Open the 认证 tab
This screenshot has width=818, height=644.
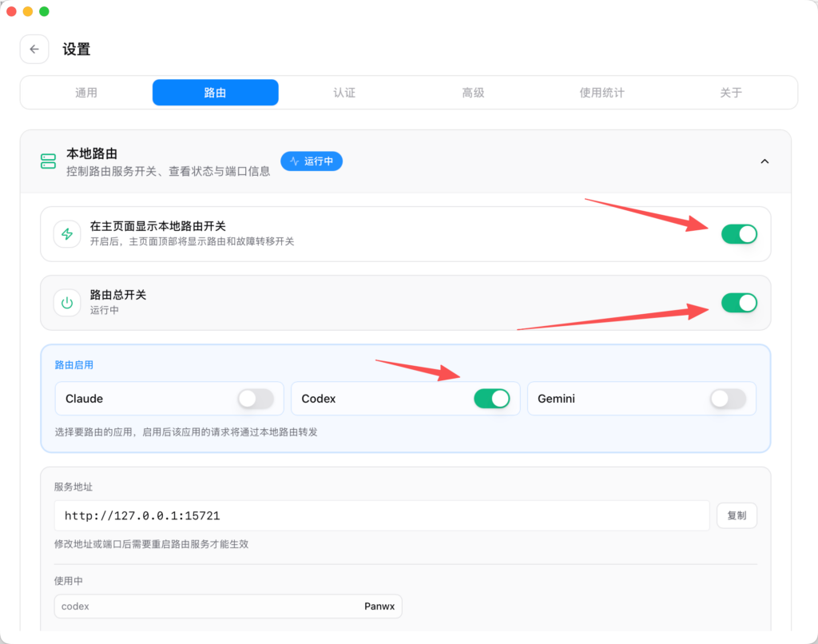click(344, 93)
